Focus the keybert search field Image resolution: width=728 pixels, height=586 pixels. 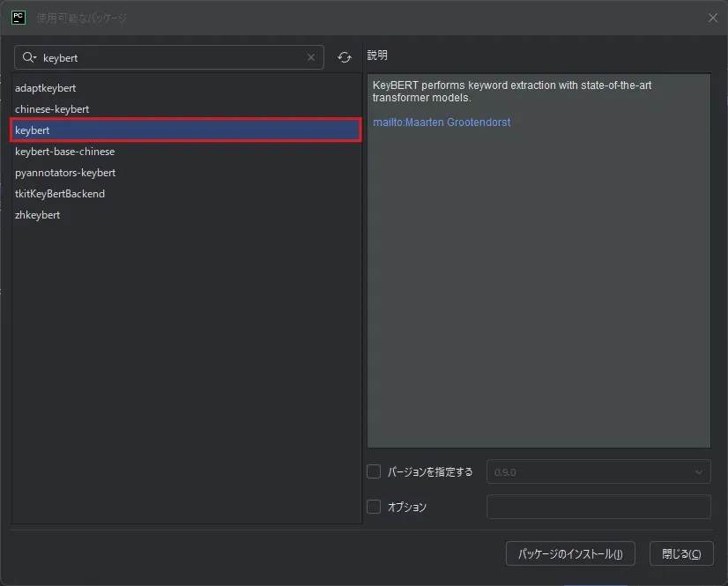(169, 57)
